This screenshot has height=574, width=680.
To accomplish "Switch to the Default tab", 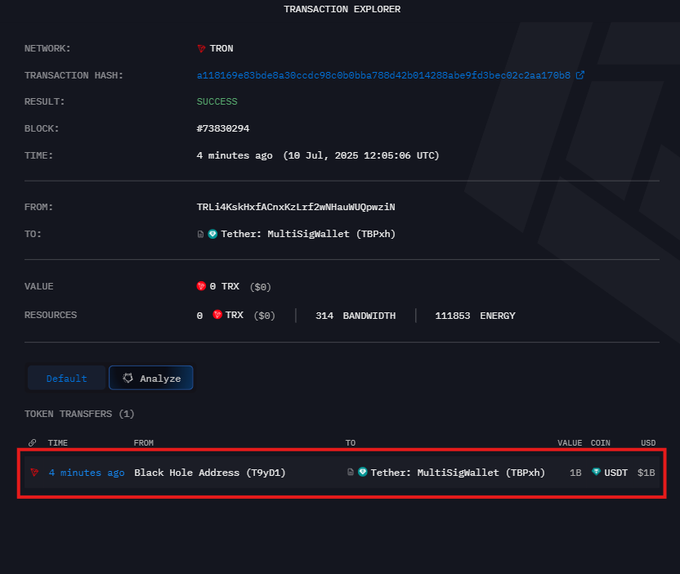I will click(x=66, y=378).
